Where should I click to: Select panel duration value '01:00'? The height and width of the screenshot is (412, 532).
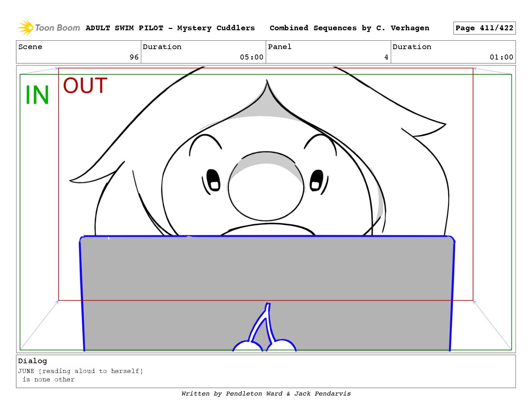501,57
